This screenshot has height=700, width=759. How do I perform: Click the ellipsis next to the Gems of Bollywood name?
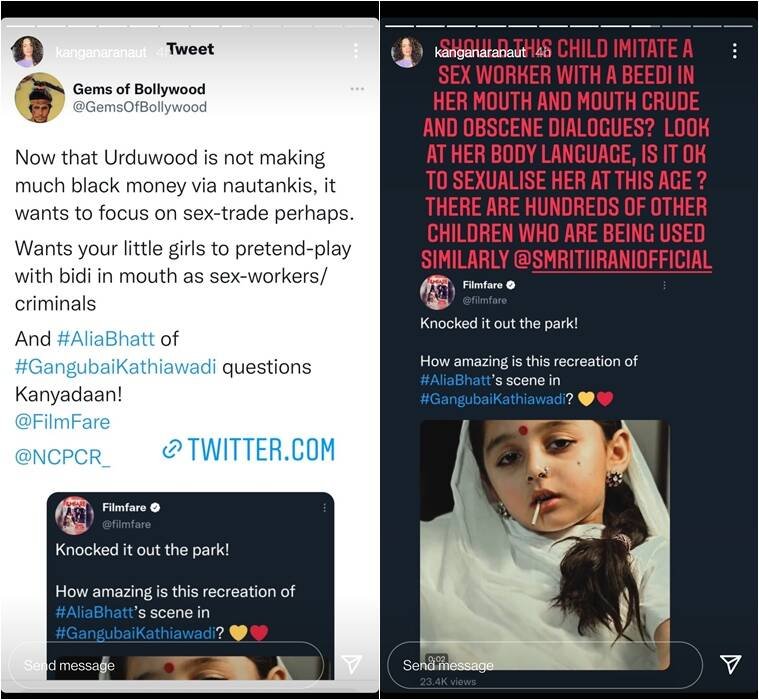tap(357, 89)
